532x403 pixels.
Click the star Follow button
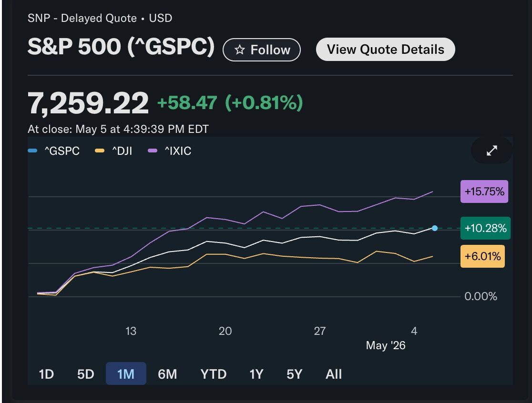coord(262,50)
